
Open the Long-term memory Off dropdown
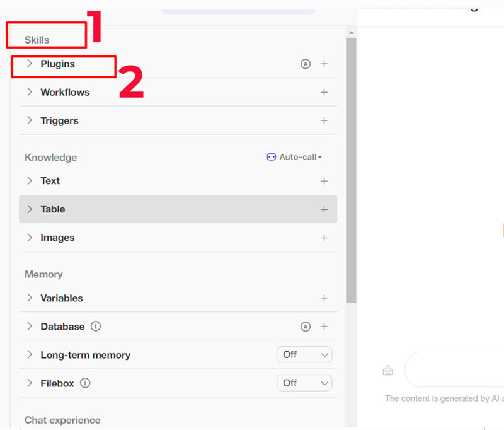tap(304, 355)
